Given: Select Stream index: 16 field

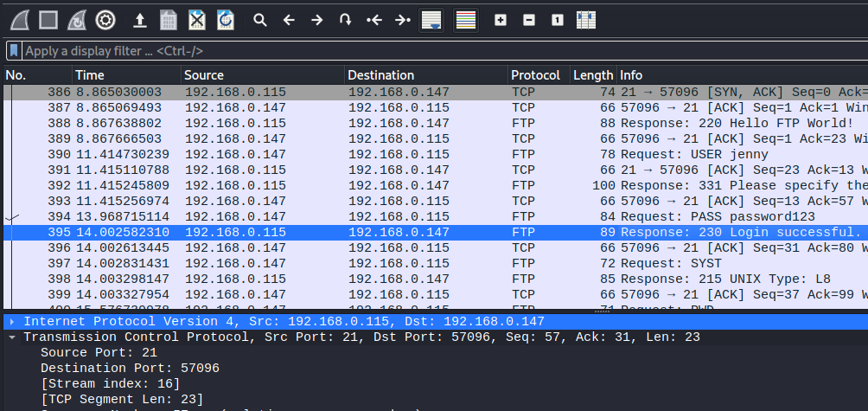Looking at the screenshot, I should click(110, 383).
